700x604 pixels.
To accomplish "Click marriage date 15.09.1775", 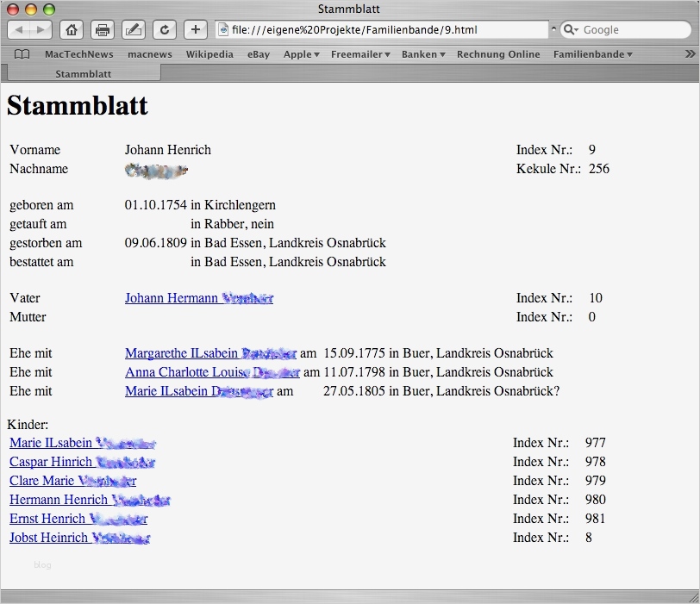I will pyautogui.click(x=354, y=353).
